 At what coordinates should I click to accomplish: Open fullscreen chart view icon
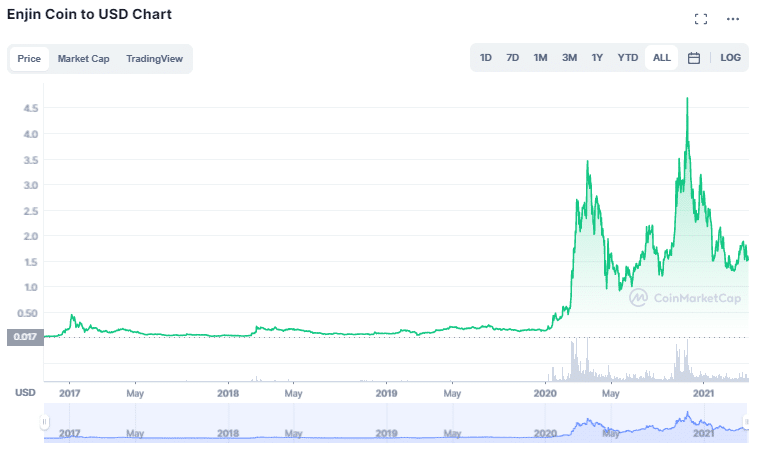(700, 19)
